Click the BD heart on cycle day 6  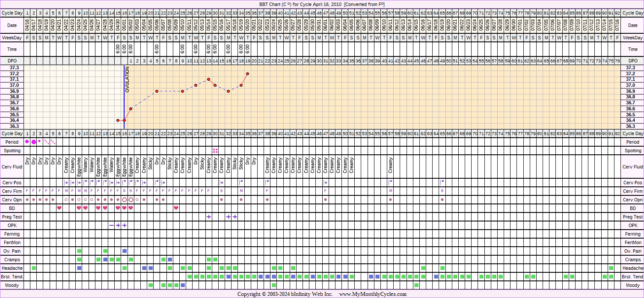click(59, 208)
